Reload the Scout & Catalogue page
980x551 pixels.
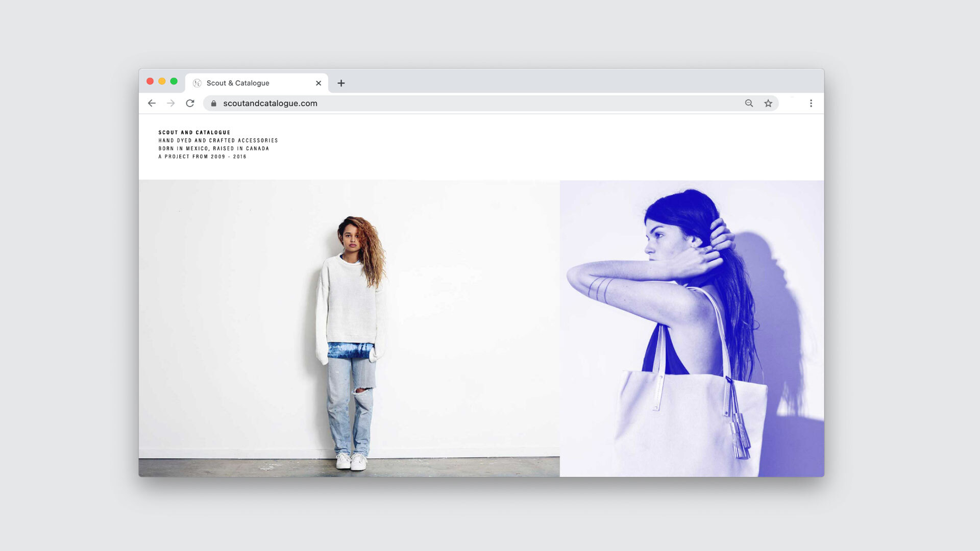click(x=190, y=103)
